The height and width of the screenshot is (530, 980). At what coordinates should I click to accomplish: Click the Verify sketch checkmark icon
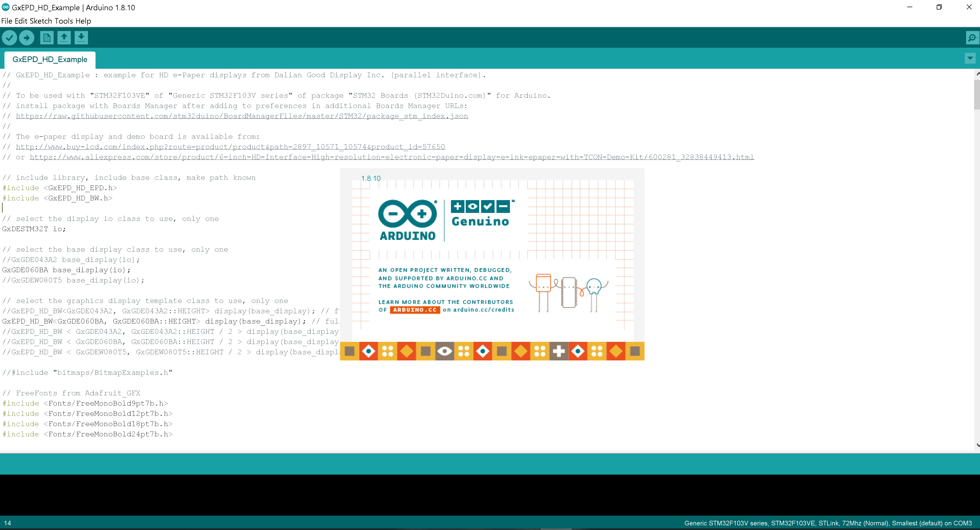[9, 38]
